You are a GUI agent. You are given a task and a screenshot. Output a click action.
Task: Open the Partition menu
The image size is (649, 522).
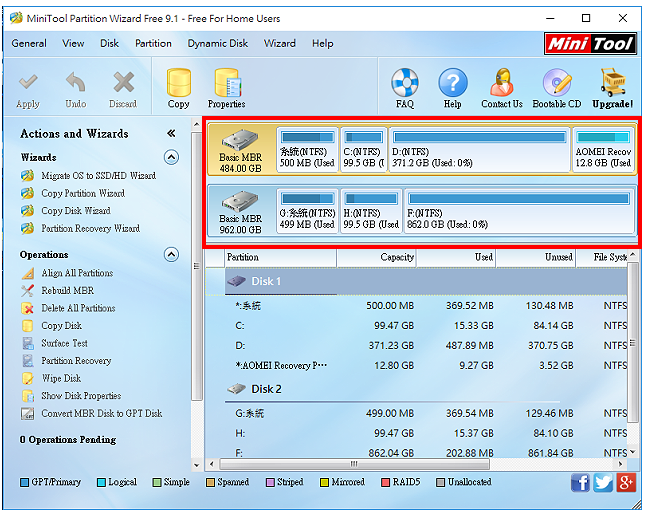coord(153,43)
